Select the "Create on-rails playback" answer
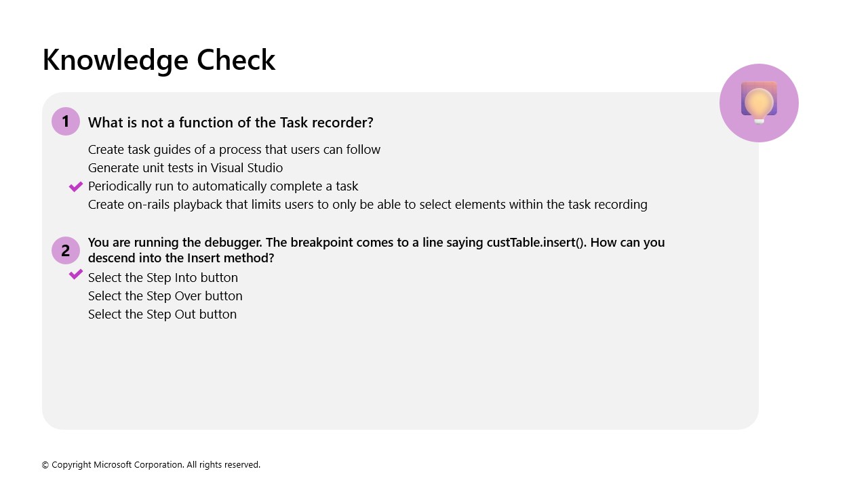The image size is (868, 488). [x=368, y=205]
